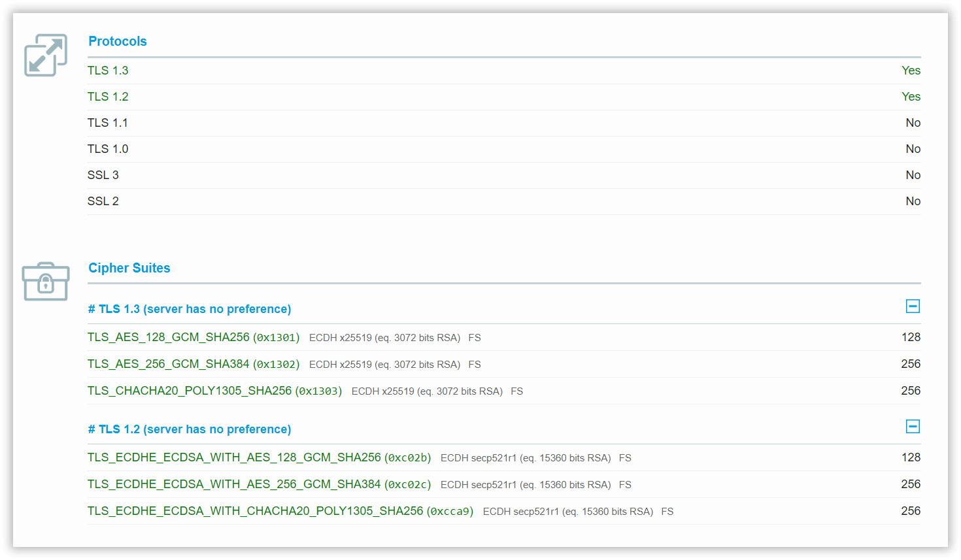Click the Yes value for TLS 1.2
Screen dimensions: 961x560
point(911,97)
